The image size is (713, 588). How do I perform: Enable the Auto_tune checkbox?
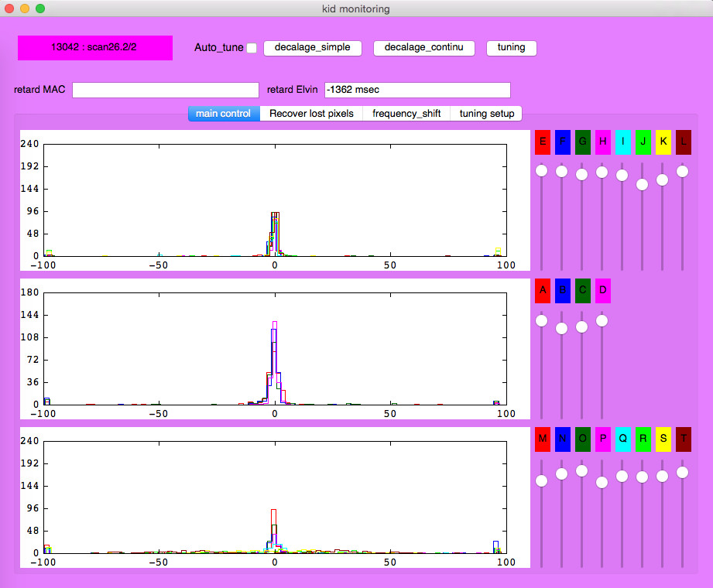coord(252,48)
